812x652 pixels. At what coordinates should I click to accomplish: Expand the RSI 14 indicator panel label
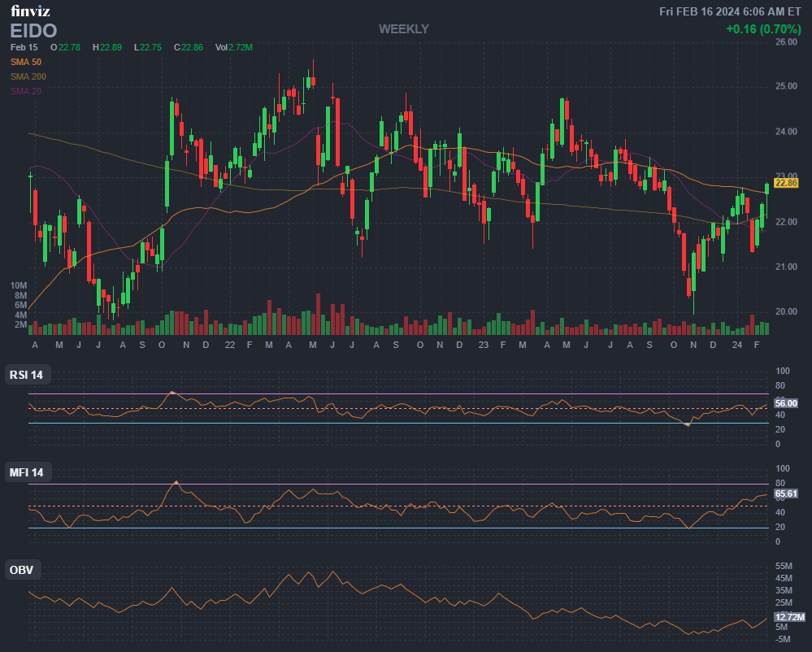26,375
